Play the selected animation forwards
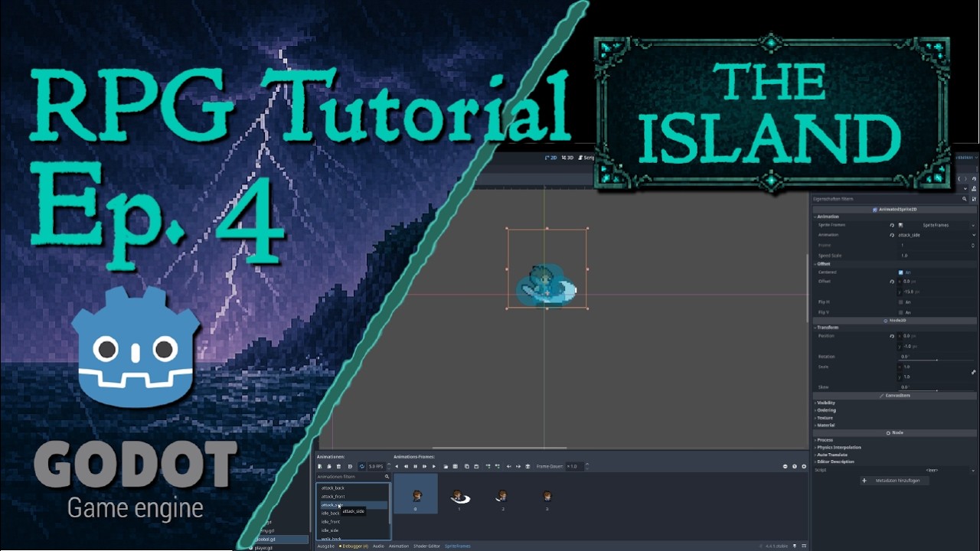This screenshot has height=551, width=980. 433,466
